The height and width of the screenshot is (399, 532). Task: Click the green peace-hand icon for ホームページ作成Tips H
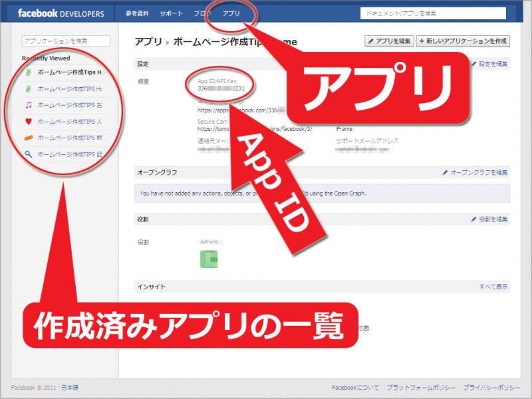[x=29, y=72]
